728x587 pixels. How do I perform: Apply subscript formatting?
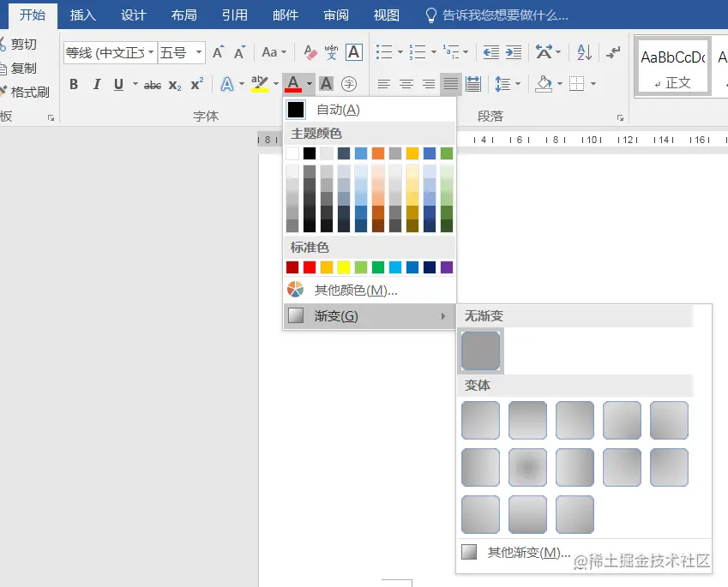click(175, 85)
